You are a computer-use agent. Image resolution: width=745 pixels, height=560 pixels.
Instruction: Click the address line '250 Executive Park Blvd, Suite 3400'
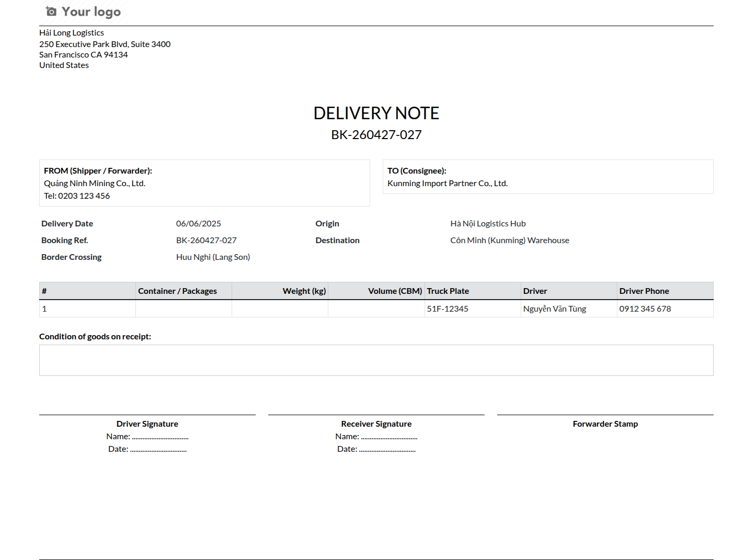(x=105, y=44)
